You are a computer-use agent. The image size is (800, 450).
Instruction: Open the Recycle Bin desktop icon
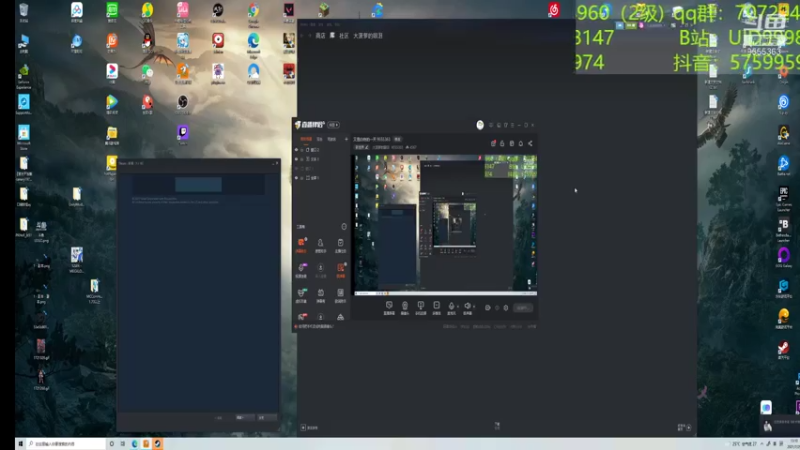23,10
